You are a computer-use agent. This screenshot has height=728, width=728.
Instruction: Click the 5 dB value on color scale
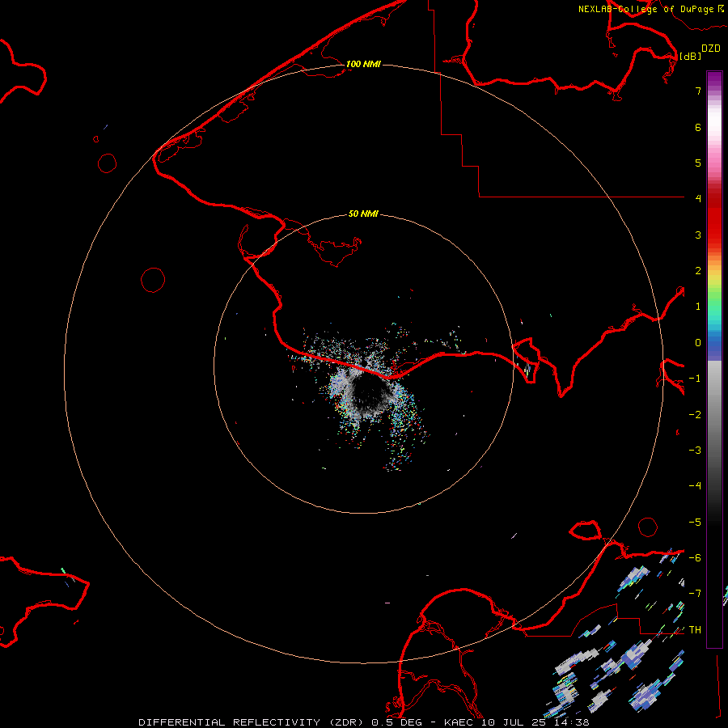point(698,163)
